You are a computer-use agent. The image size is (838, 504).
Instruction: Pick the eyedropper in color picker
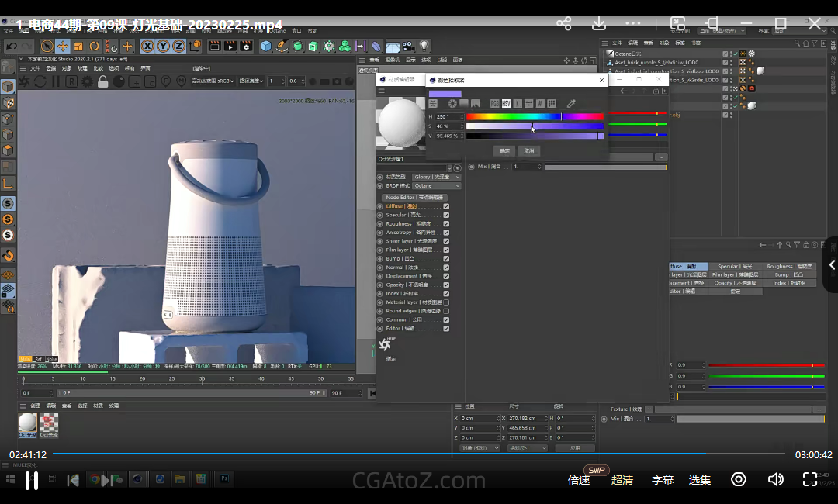tap(571, 104)
